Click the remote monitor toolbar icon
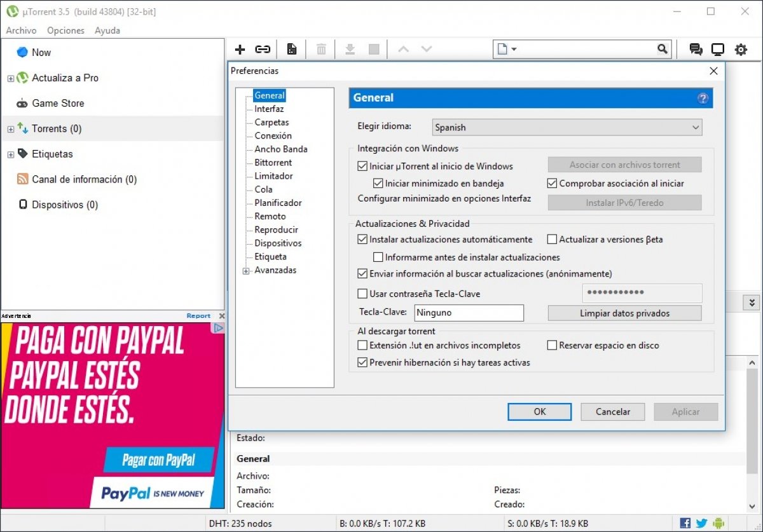Screen dimensions: 763x532 pyautogui.click(x=718, y=50)
